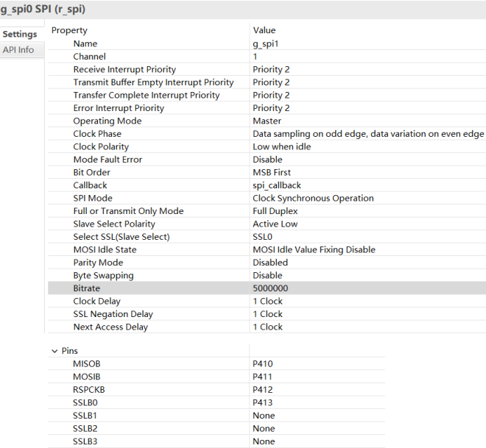Screen dimensions: 486x448
Task: Change Bit Order MSB First value
Action: pos(272,172)
